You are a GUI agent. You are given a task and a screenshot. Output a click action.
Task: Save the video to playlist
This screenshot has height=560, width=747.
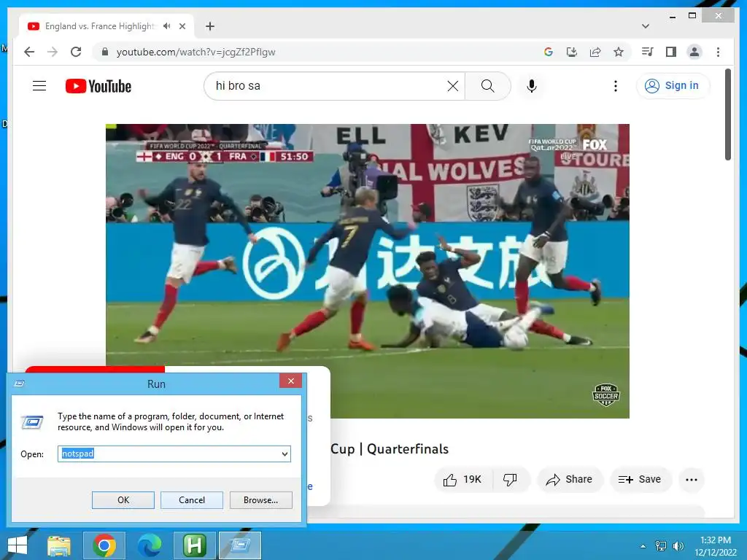[x=640, y=480]
